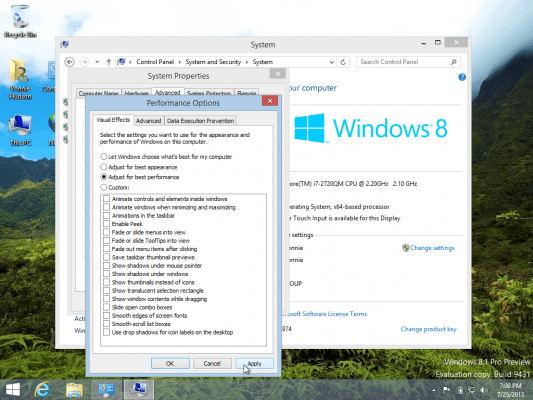Image resolution: width=533 pixels, height=400 pixels.
Task: Show hidden tray icons arrow
Action: click(434, 390)
